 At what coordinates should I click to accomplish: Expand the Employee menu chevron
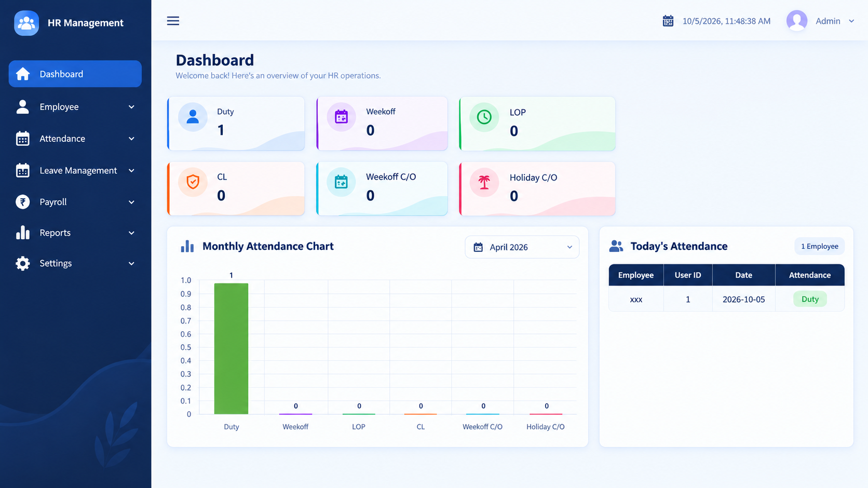click(131, 107)
